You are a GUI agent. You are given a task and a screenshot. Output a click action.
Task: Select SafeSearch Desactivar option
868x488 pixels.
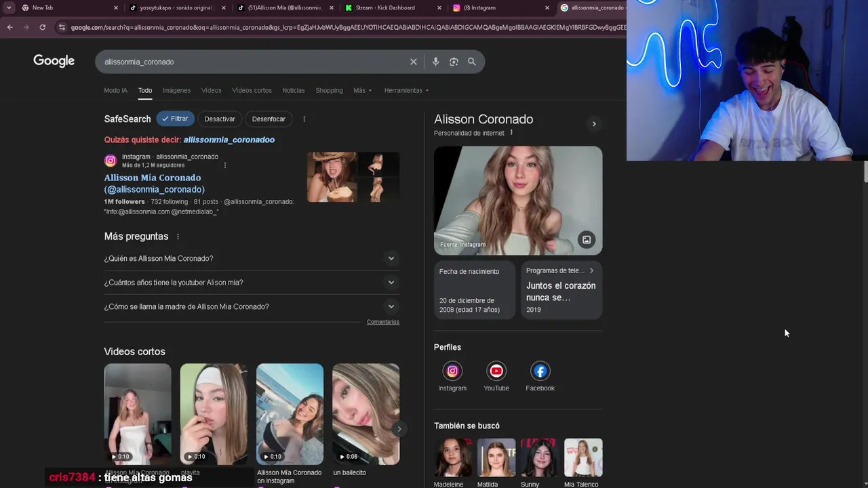tap(220, 119)
